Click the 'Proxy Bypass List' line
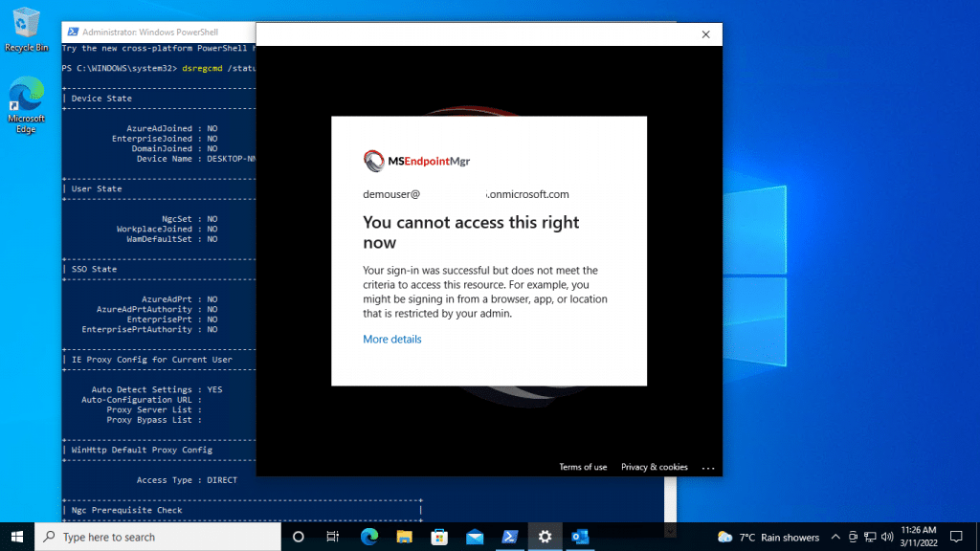 [154, 420]
